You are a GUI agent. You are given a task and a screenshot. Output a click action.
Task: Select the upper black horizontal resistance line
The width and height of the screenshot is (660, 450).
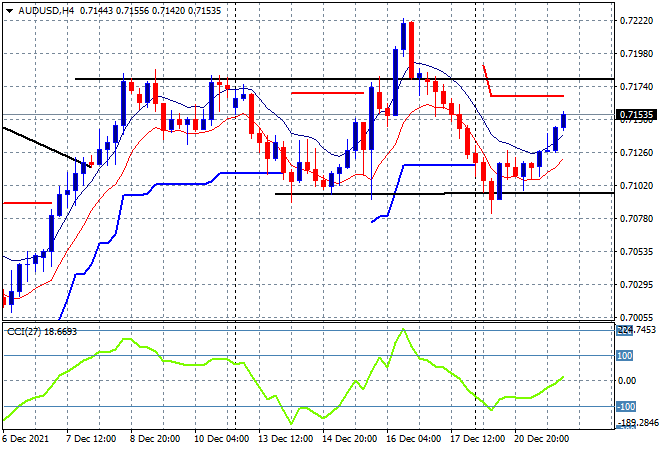[300, 79]
